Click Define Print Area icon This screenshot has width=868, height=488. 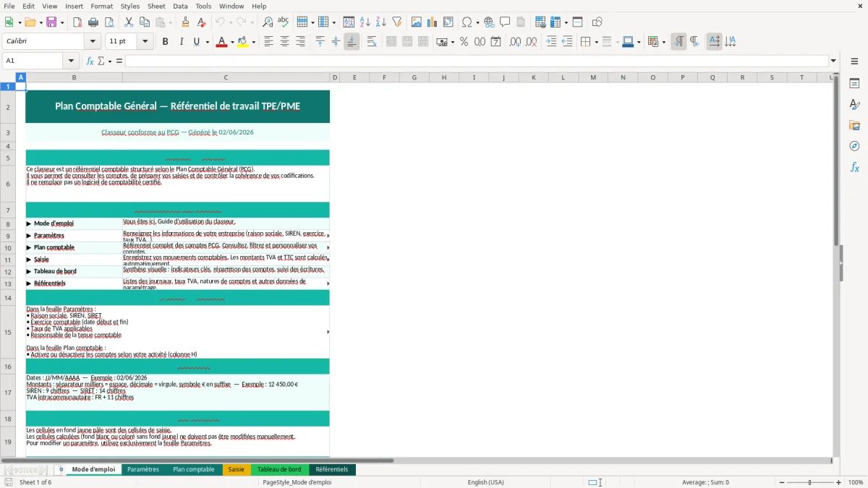541,22
